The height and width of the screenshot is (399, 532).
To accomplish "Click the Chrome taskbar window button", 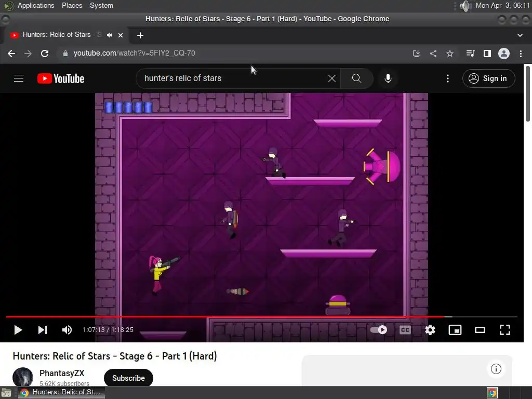I will tap(61, 392).
